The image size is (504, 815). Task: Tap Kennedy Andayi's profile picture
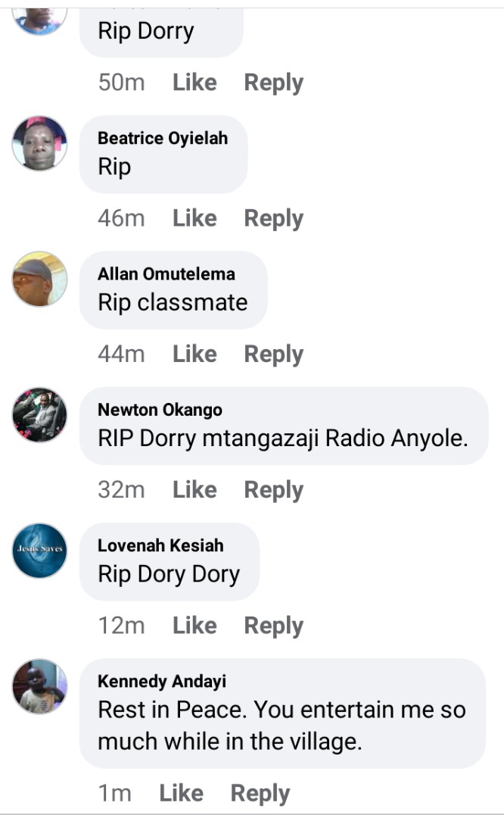(40, 687)
